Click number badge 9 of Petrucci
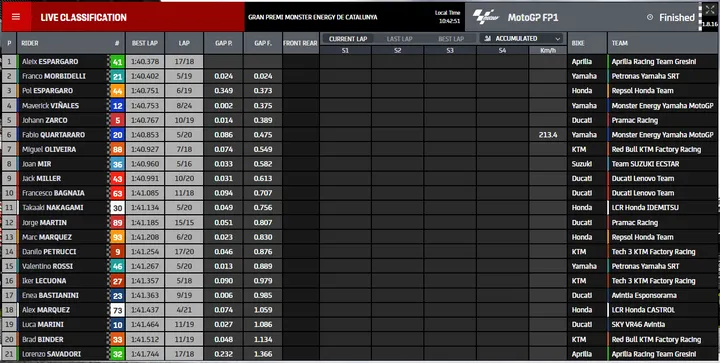The width and height of the screenshot is (720, 363). [x=118, y=252]
